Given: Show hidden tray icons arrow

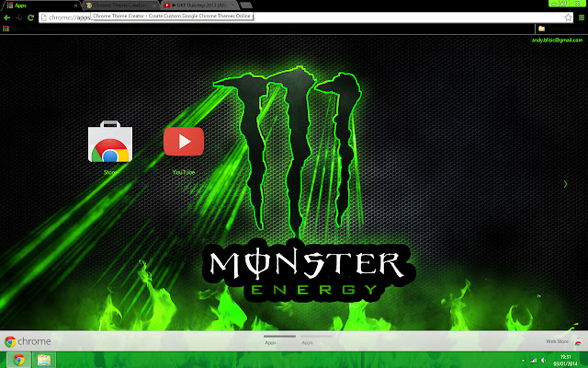Looking at the screenshot, I should (523, 361).
